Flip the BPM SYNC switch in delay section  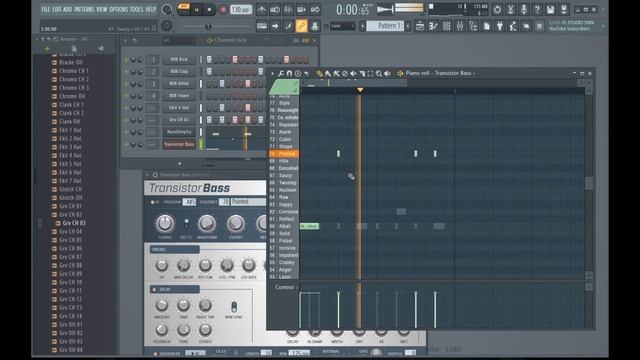pos(234,307)
